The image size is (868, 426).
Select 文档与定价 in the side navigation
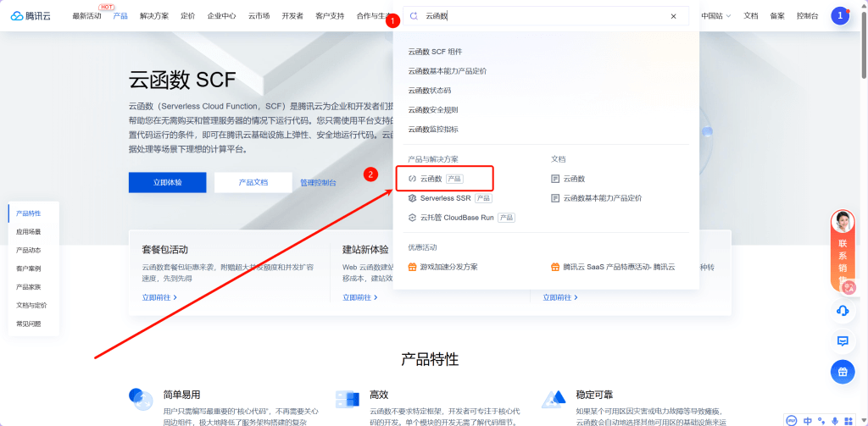(31, 305)
